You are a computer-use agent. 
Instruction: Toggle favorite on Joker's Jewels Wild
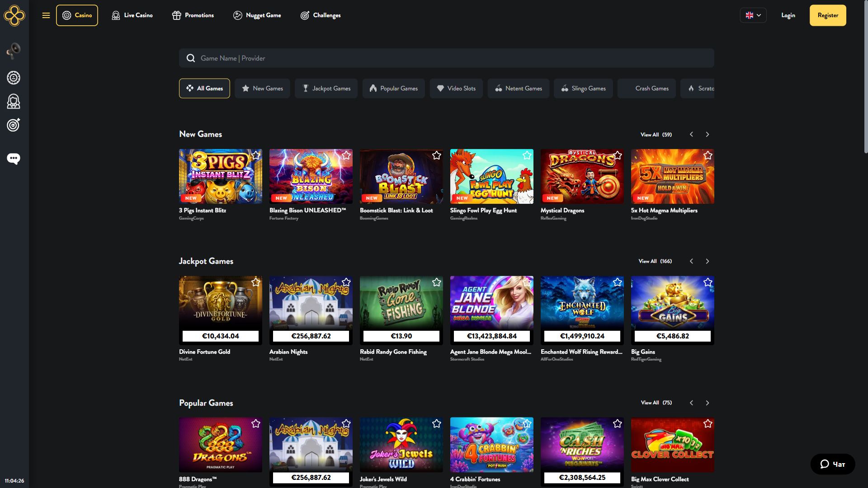[x=437, y=424]
